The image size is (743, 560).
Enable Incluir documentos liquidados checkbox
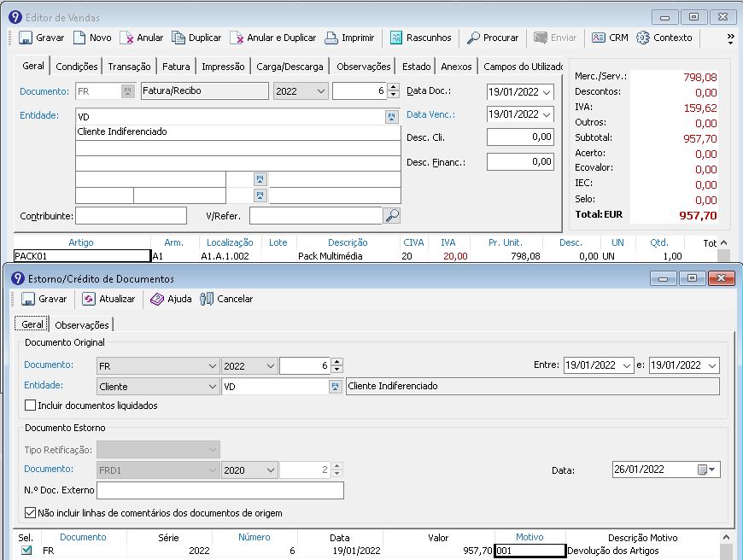(31, 405)
